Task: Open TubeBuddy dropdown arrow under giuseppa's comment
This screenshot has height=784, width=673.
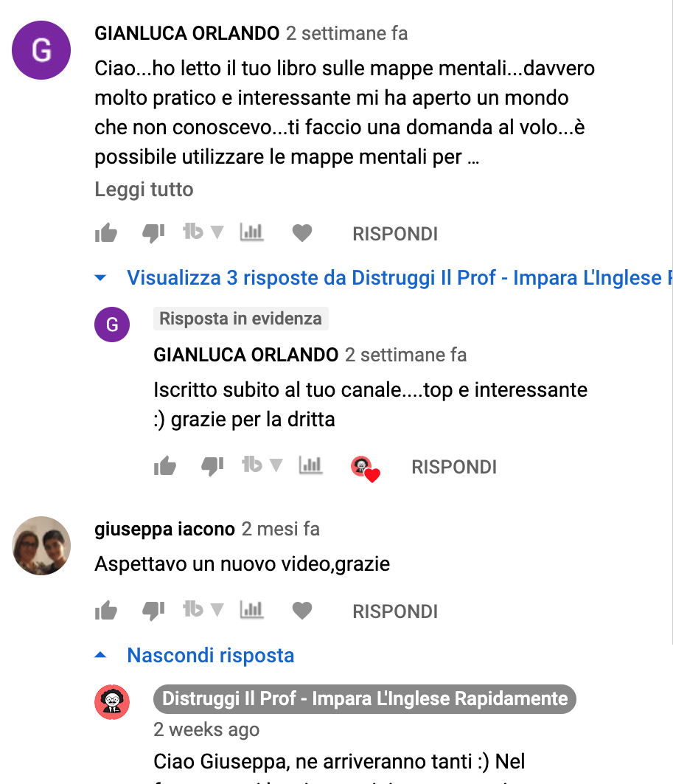Action: pyautogui.click(x=217, y=610)
